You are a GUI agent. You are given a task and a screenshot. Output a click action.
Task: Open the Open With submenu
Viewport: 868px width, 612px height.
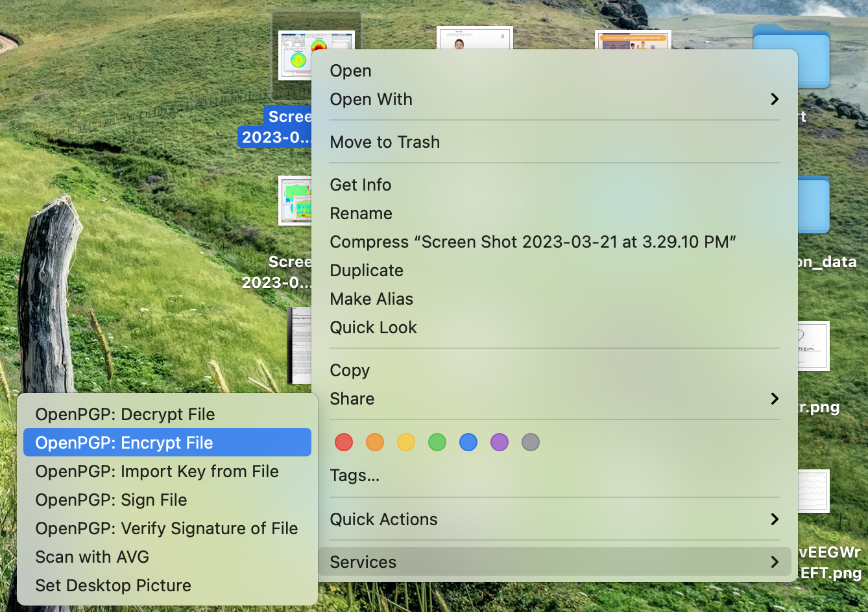click(x=555, y=99)
